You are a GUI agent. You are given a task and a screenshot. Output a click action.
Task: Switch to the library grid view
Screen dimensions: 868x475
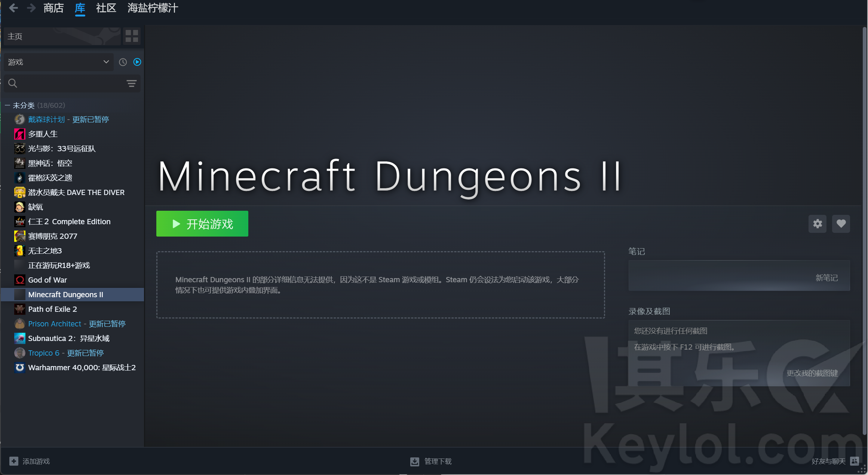(x=132, y=36)
